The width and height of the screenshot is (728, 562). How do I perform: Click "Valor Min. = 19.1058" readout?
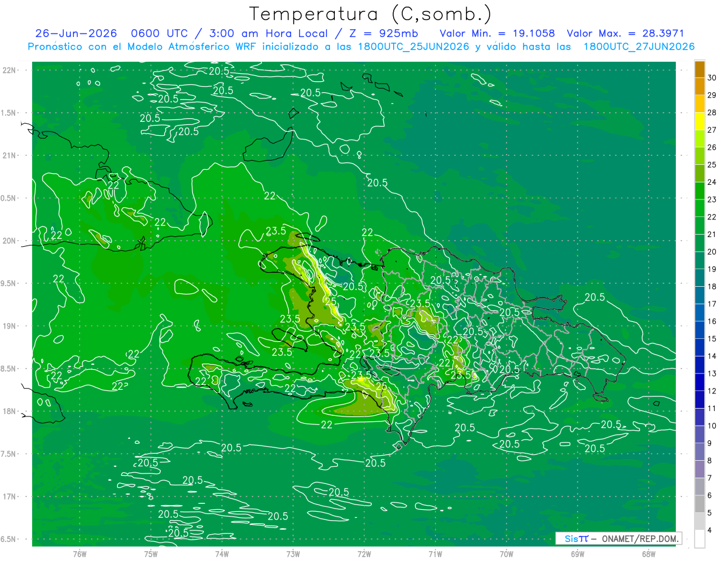tap(497, 33)
